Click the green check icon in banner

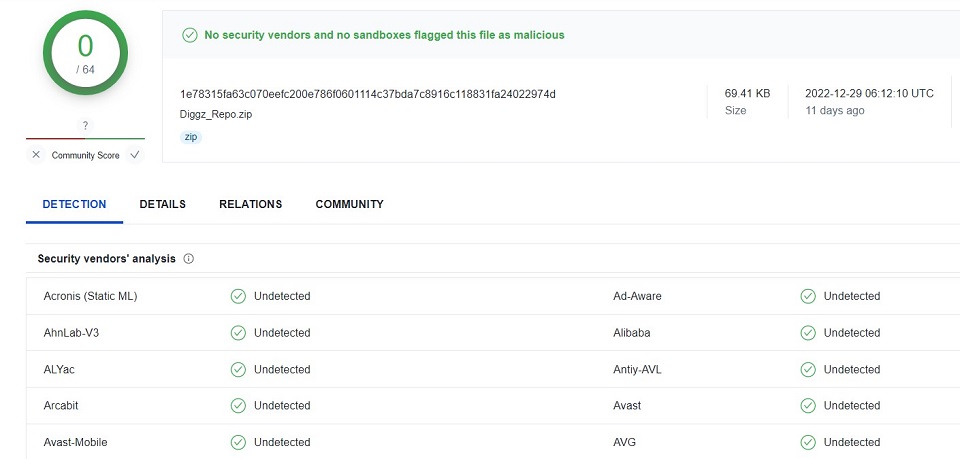189,35
